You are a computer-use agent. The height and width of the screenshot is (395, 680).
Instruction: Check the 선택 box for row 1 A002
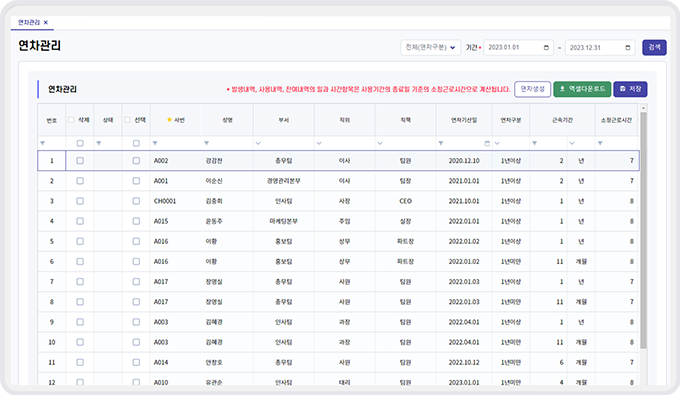coord(136,160)
